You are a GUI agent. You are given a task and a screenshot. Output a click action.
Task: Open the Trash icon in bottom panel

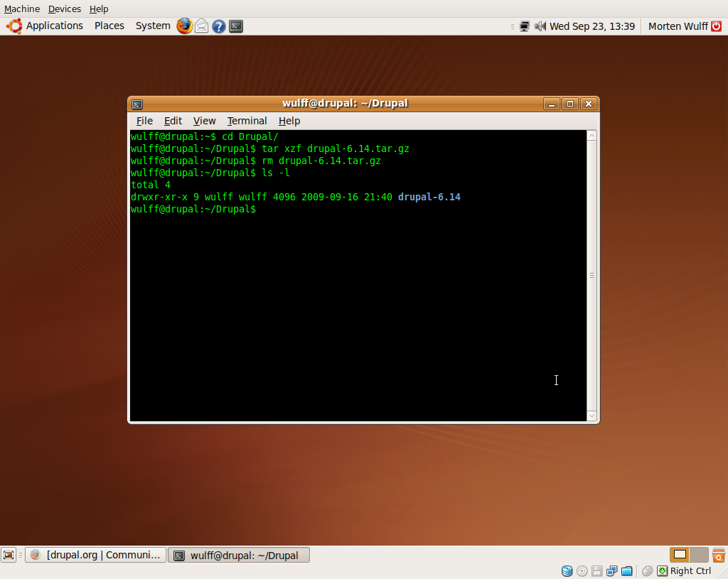point(719,555)
